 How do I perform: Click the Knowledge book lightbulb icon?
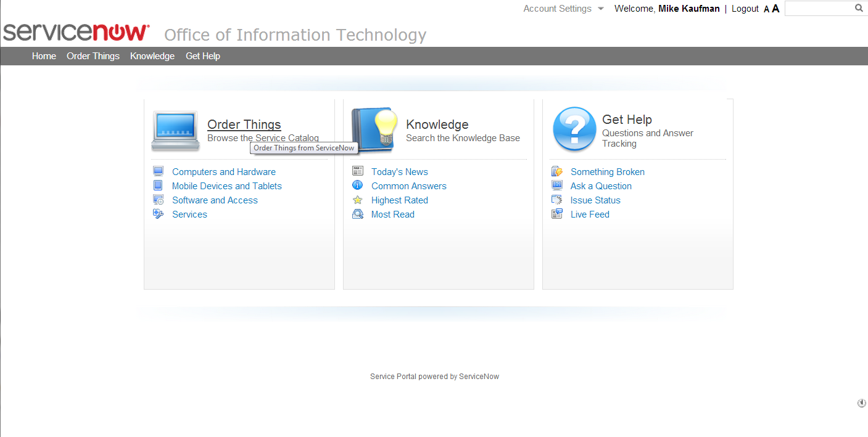pos(375,130)
